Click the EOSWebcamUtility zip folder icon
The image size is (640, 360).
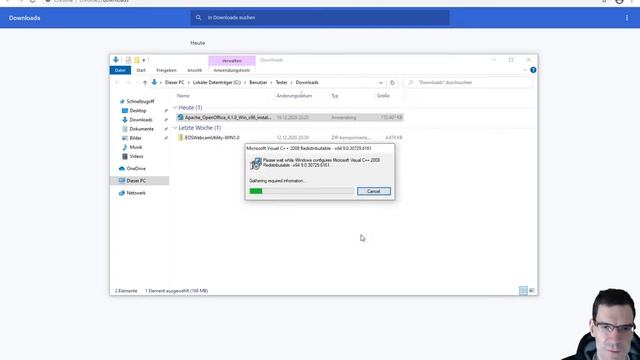[x=180, y=138]
